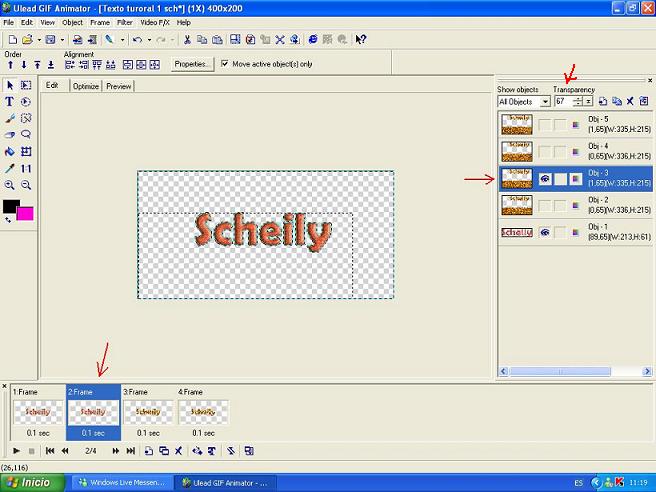Open Transparency slider popup button

[x=588, y=101]
